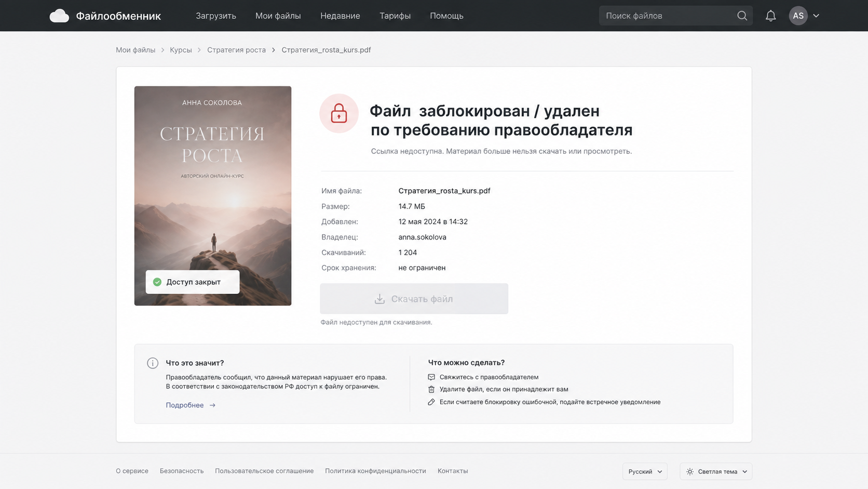Open Контакты footer link

453,471
